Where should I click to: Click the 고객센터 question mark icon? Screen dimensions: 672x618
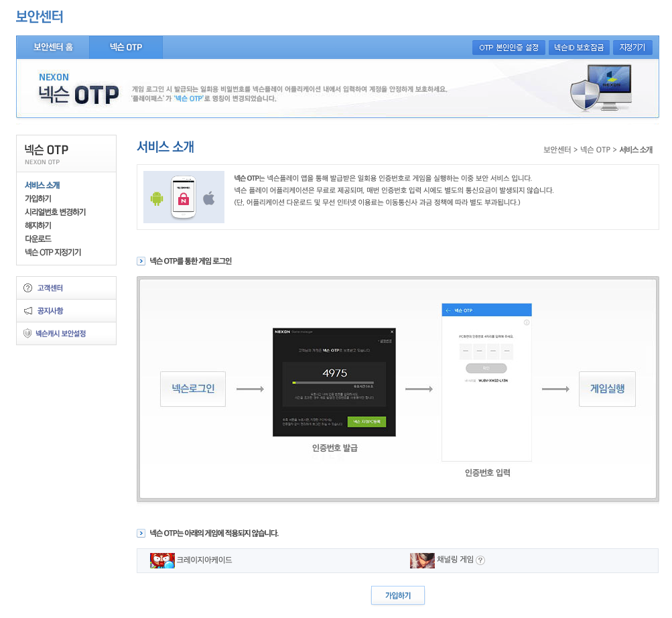pos(28,288)
